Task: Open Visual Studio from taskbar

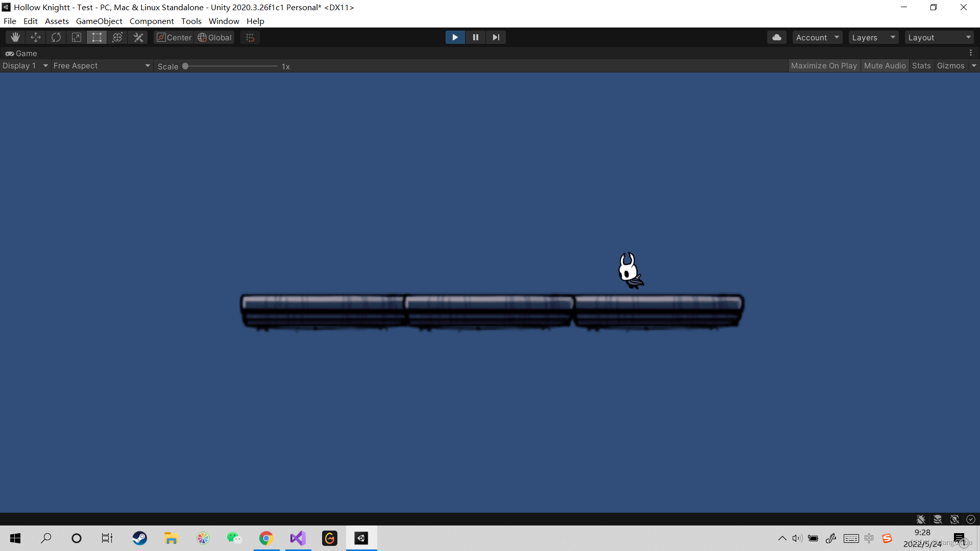Action: (x=298, y=538)
